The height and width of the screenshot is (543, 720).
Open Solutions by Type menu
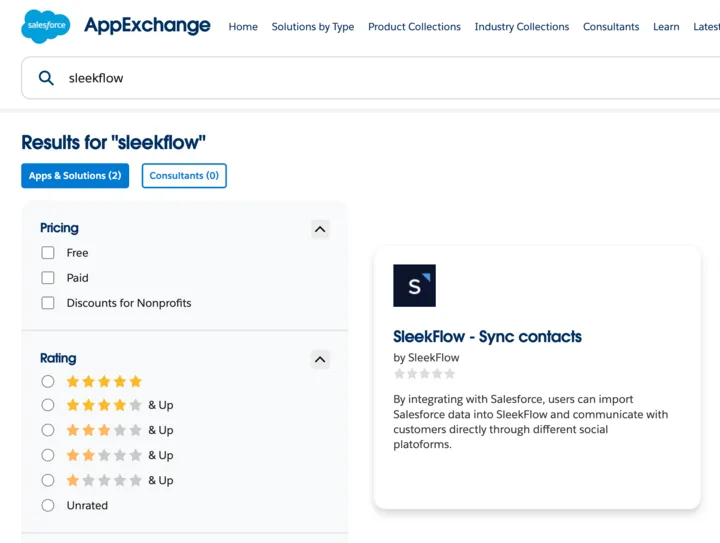313,27
